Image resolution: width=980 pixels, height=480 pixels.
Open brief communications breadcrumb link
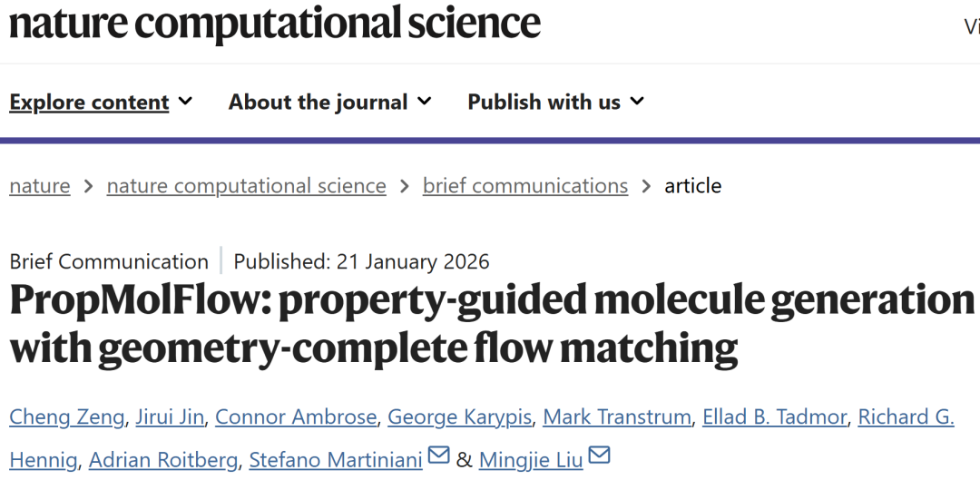coord(524,186)
